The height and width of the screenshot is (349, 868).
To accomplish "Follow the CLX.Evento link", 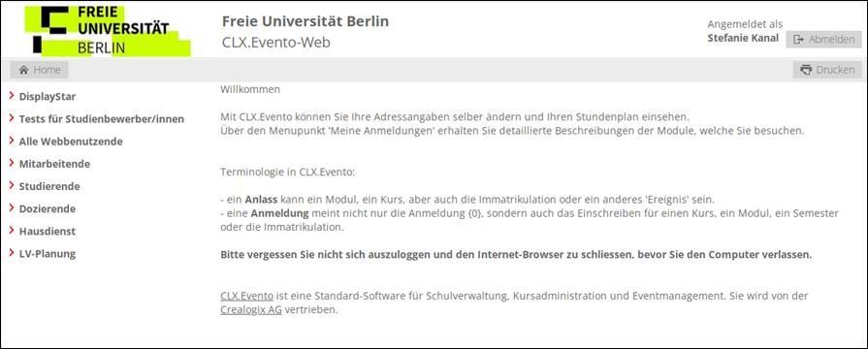I will coord(246,296).
